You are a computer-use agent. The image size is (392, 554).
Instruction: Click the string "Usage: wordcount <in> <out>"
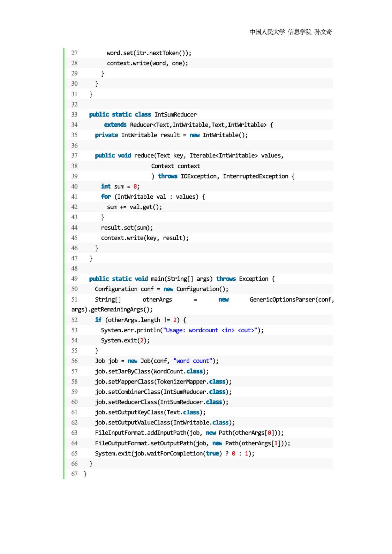click(210, 330)
